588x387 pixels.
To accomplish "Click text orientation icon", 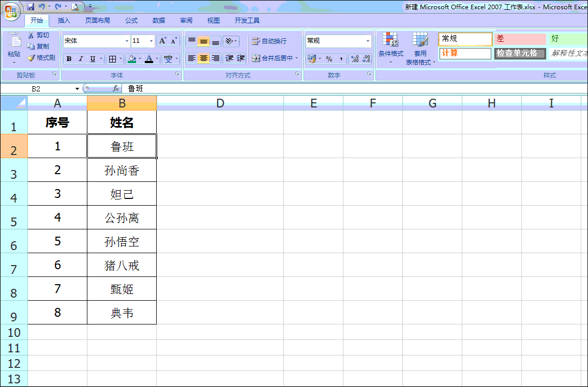I will (x=229, y=41).
